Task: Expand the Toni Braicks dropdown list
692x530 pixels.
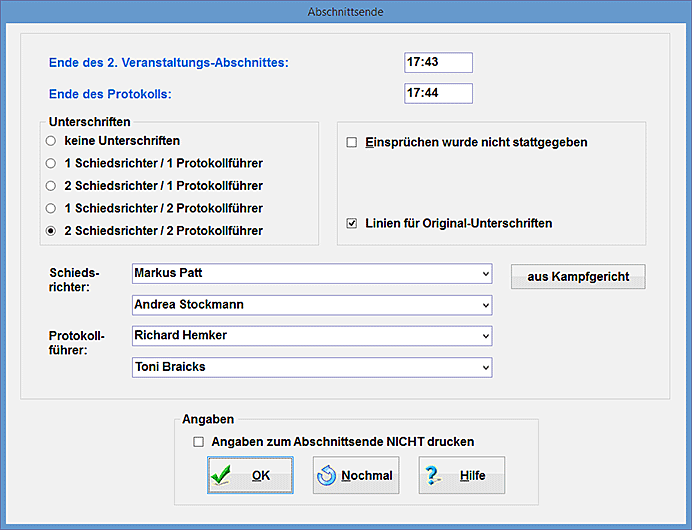Action: (485, 368)
